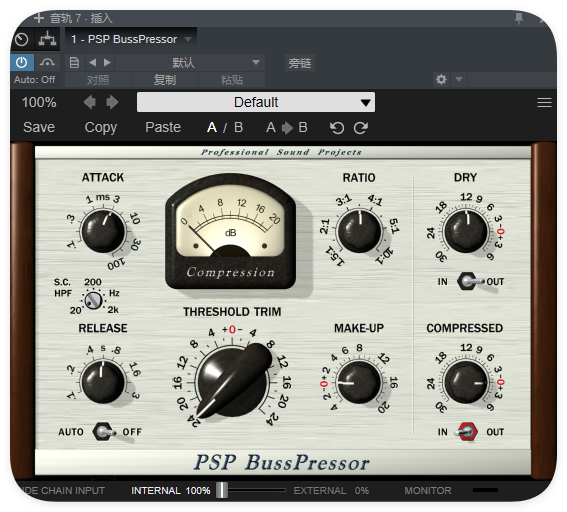Click the INTERNAL 100% label
Screen dimensions: 567x512
171,491
